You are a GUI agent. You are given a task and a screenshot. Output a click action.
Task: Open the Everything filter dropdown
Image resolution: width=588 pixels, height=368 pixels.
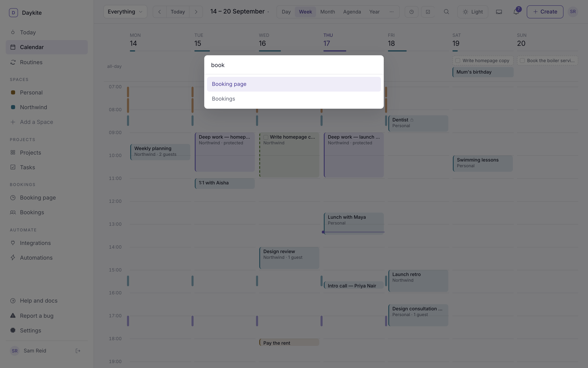coord(125,12)
